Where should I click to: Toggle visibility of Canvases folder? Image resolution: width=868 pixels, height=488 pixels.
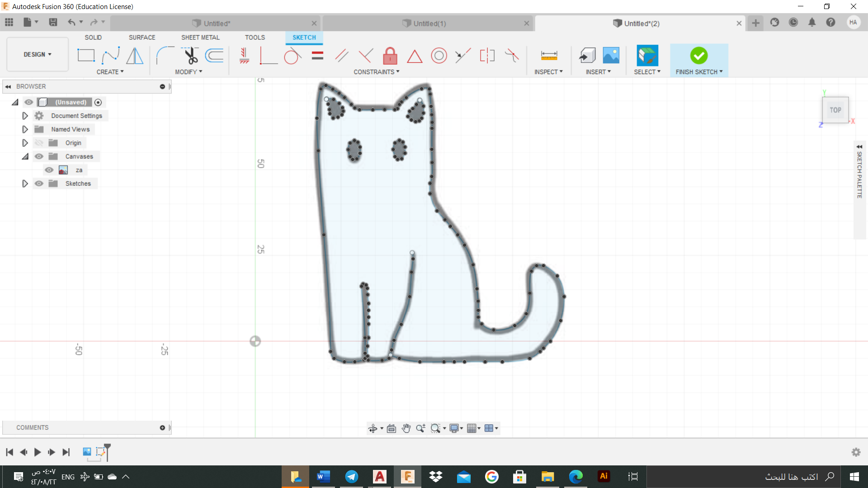pos(39,156)
